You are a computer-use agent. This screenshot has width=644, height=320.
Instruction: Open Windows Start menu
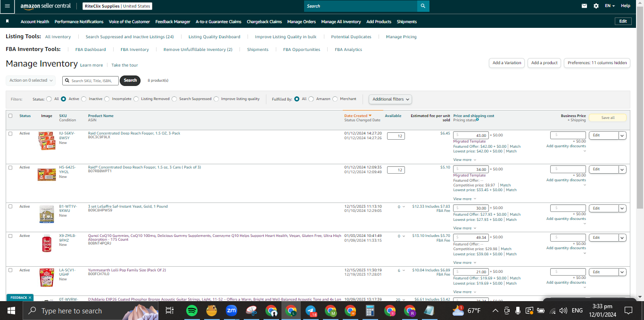pos(11,311)
